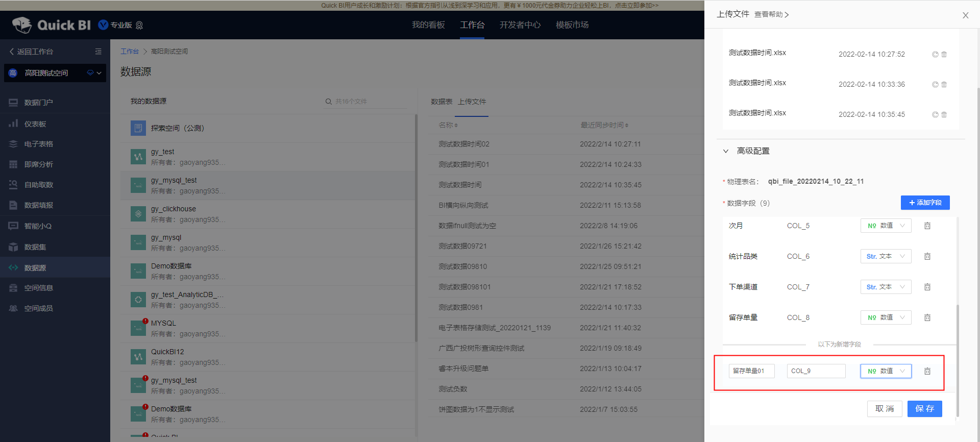Open the 查看帮助 link

(771, 15)
